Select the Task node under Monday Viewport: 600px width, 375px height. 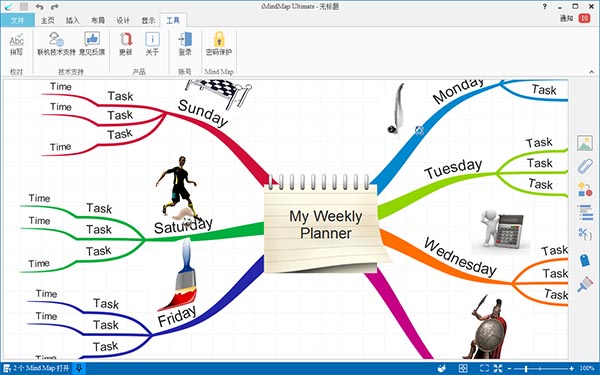tap(544, 90)
